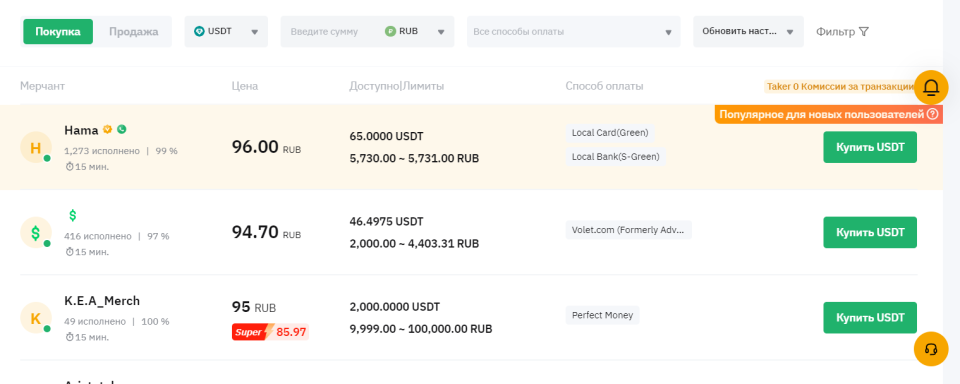Click the Hama merchant avatar
The width and height of the screenshot is (960, 384).
36,148
